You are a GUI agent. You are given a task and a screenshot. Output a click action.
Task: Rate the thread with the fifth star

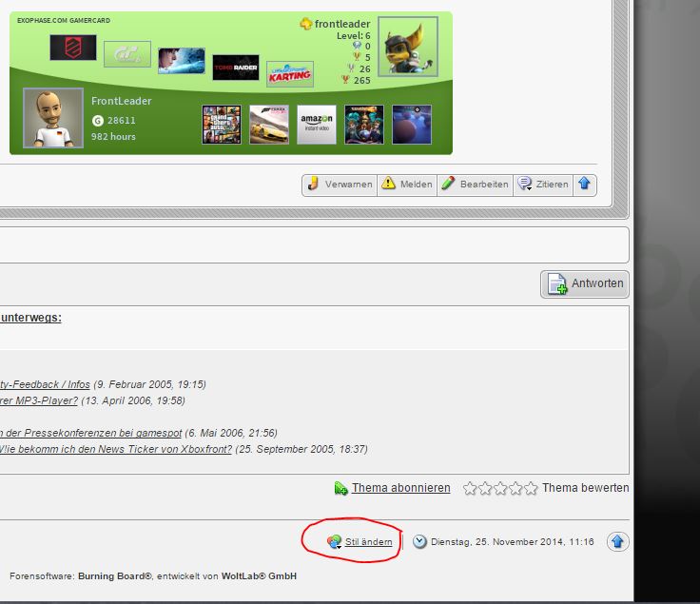pyautogui.click(x=530, y=489)
